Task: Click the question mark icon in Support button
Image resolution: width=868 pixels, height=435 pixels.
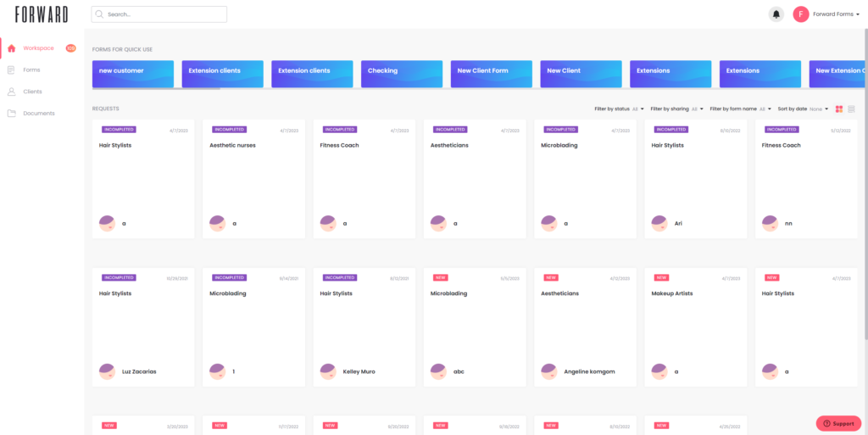Action: (x=827, y=423)
